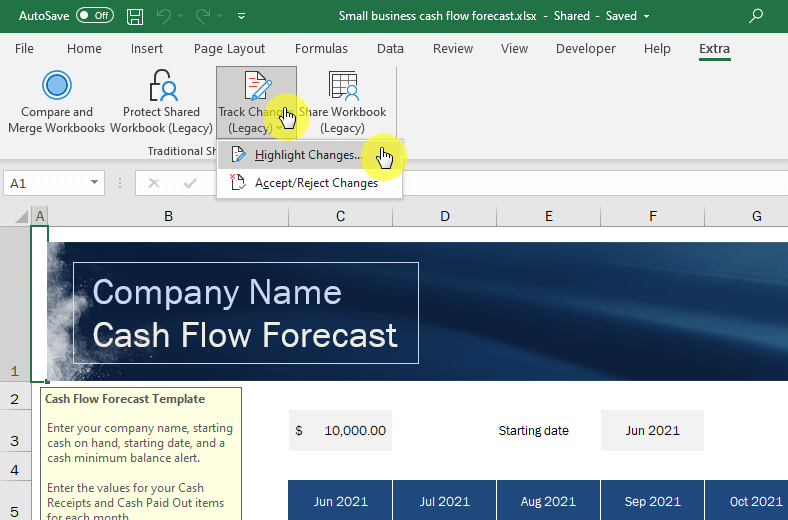Switch to the Home tab
Image resolution: width=788 pixels, height=520 pixels.
[x=84, y=49]
